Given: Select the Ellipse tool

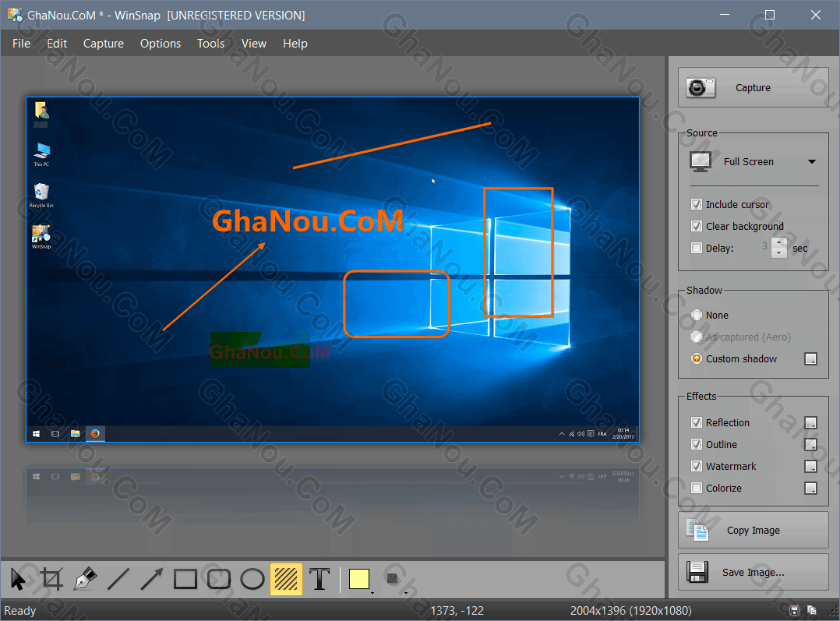Looking at the screenshot, I should pos(252,579).
